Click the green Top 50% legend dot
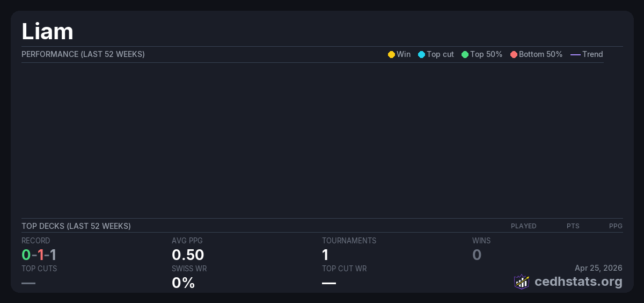 [x=465, y=54]
